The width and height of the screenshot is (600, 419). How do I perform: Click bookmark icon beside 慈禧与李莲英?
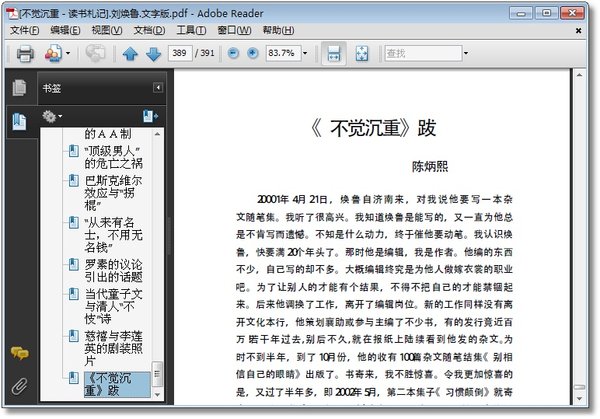(x=73, y=336)
